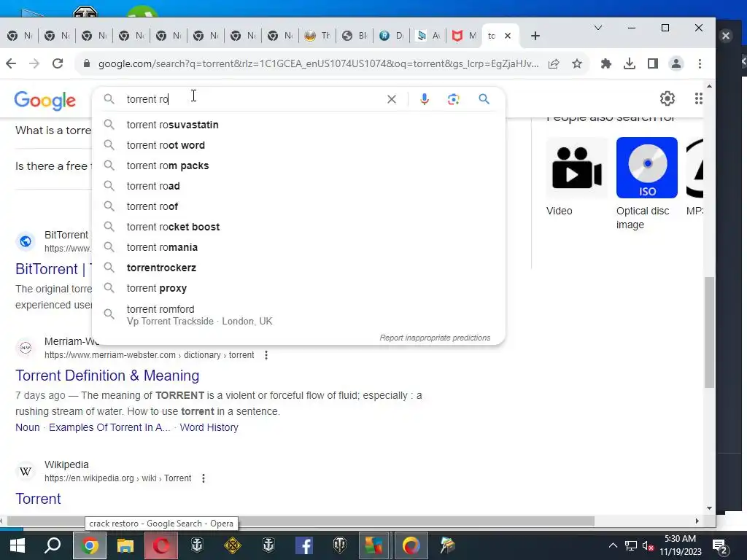Viewport: 747px width, 560px height.
Task: Click the horizontal page scrollbar
Action: (300, 521)
